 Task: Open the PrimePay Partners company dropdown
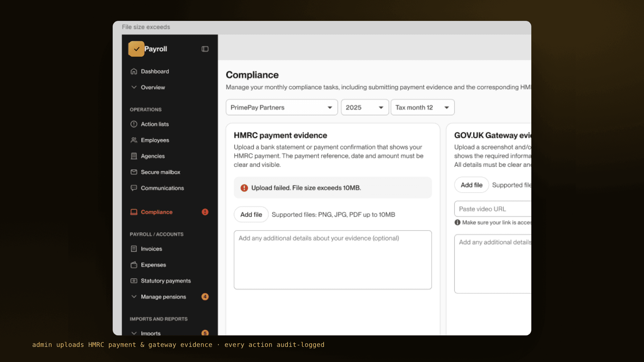pos(282,107)
